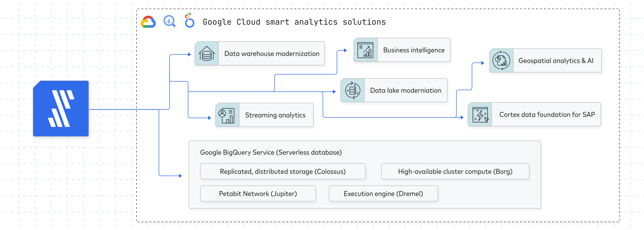Click the BigQuery magnifier icon

(169, 21)
